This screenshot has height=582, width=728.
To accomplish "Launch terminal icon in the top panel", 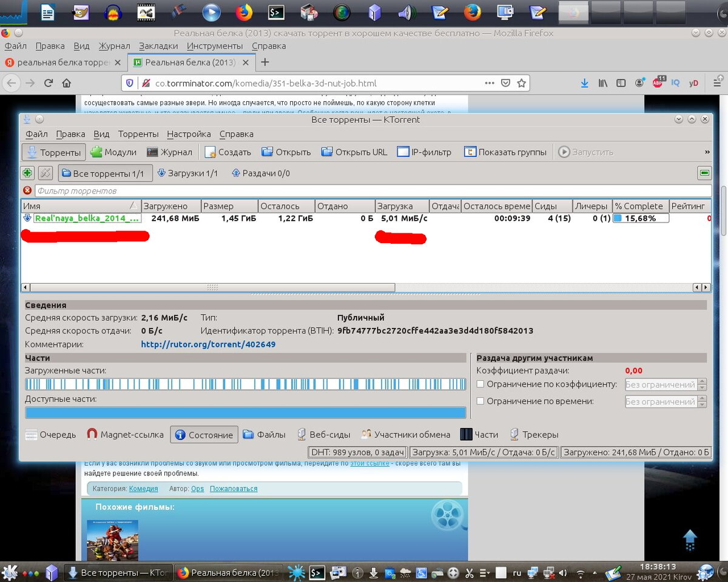I will pyautogui.click(x=277, y=12).
